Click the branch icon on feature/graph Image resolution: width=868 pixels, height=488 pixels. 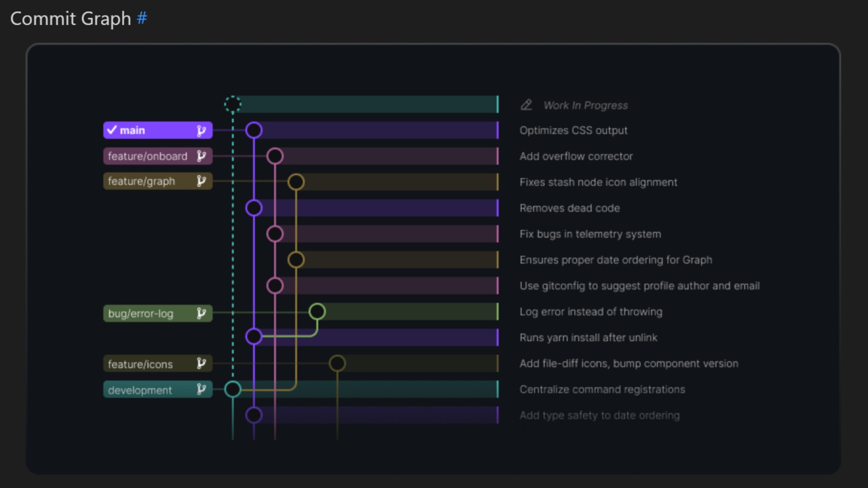point(202,181)
